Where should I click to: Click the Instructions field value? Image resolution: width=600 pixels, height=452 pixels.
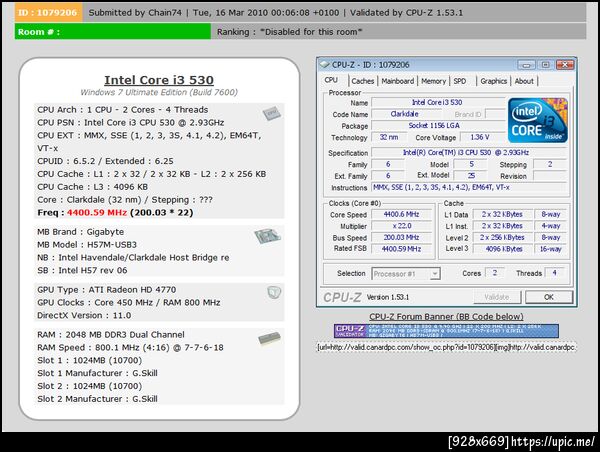click(469, 187)
